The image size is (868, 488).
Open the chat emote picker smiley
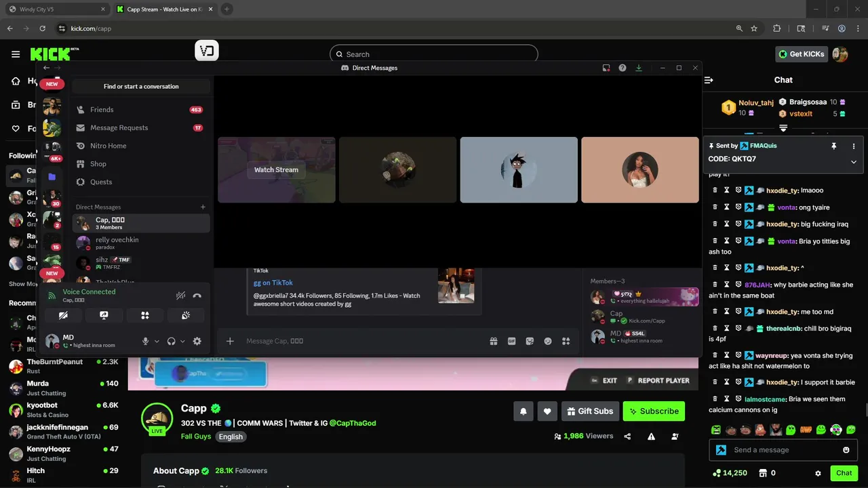[846, 450]
